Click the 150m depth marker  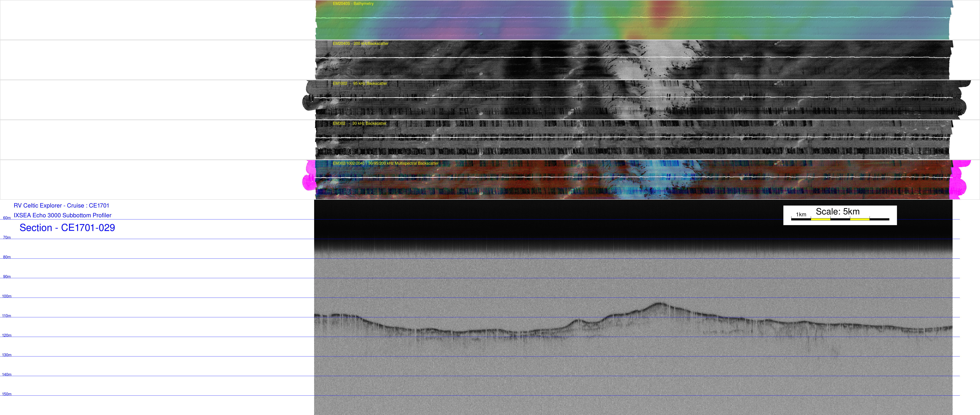tap(7, 394)
